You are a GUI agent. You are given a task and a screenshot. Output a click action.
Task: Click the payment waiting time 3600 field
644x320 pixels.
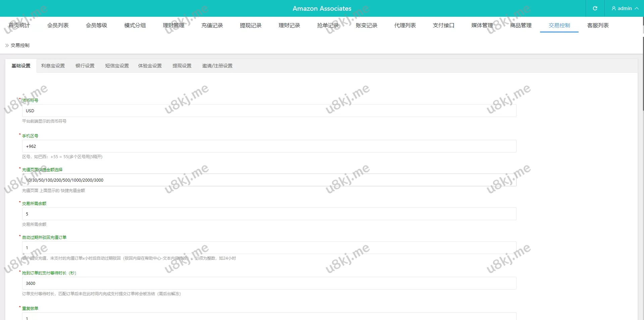click(x=268, y=283)
